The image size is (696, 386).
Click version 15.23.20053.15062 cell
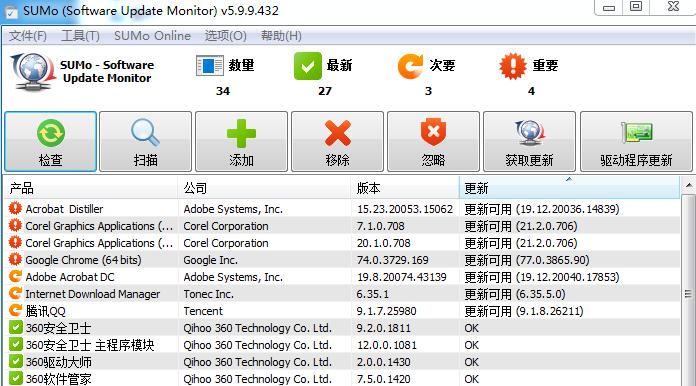pyautogui.click(x=405, y=209)
